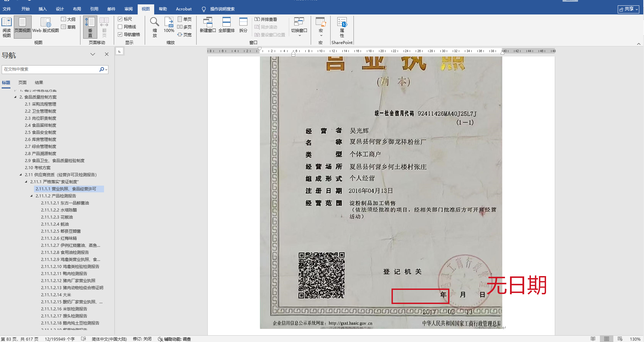The width and height of the screenshot is (644, 342).
Task: Enable the Gridlines (网格线) checkbox
Action: click(120, 27)
